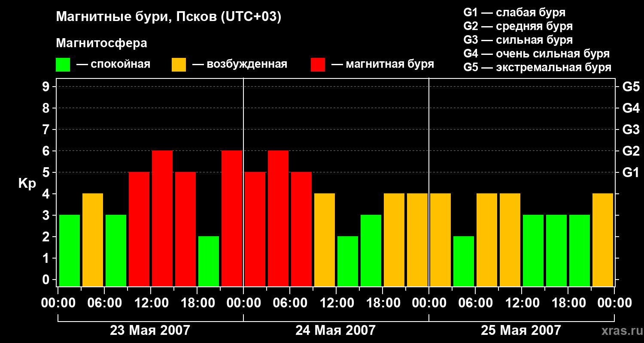
Task: Click the red Kp 5 bar at 15:00–18:00 on 23 May
Action: (x=185, y=229)
